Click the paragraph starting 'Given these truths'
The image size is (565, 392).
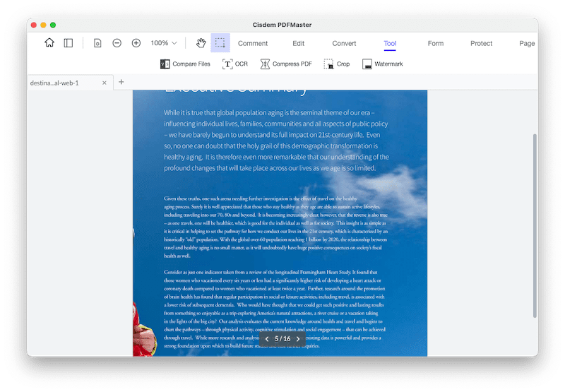[x=275, y=227]
